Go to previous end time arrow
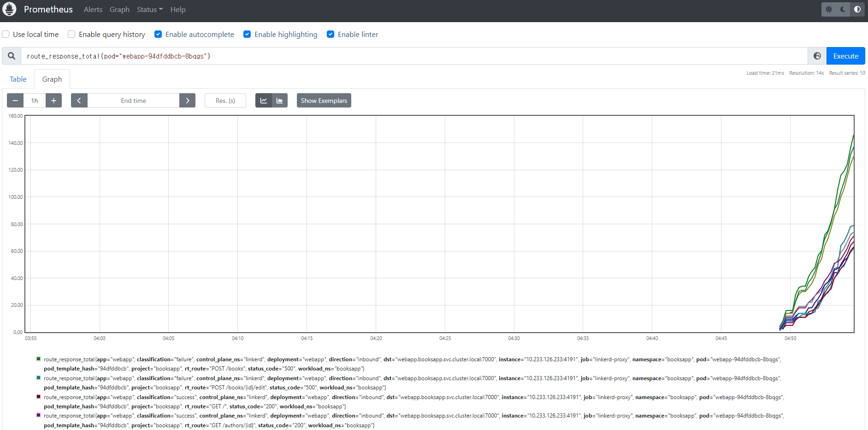 tap(79, 101)
